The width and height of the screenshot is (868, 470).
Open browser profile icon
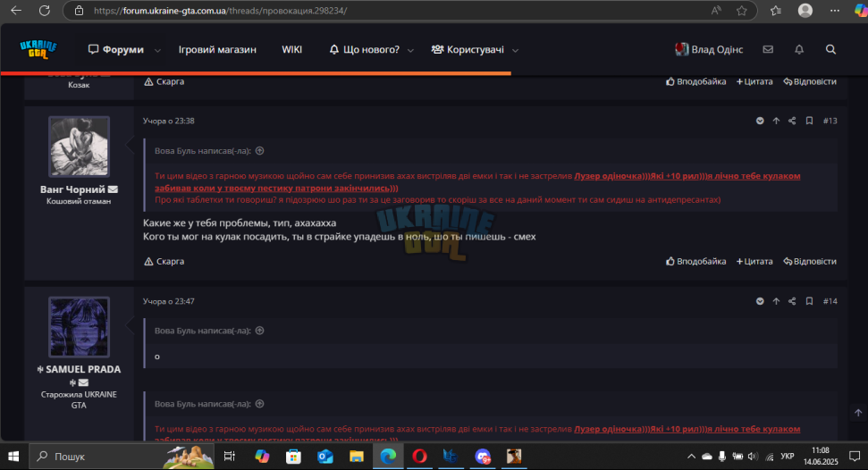click(805, 11)
